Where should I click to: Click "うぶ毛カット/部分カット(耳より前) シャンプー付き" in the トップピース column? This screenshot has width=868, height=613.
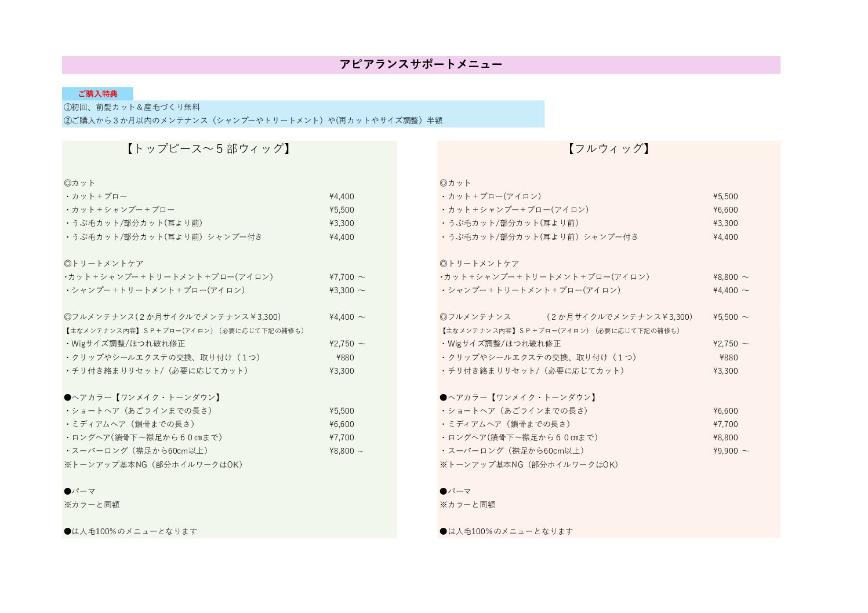coord(164,237)
